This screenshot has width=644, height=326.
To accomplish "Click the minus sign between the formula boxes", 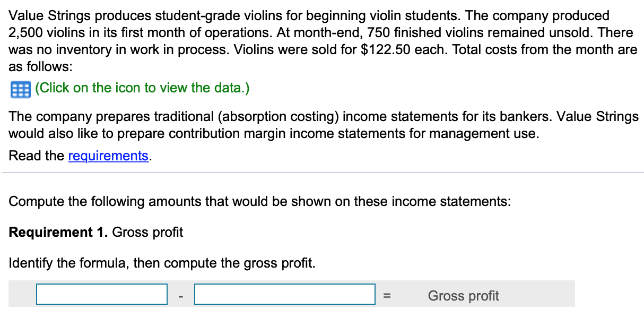I will pyautogui.click(x=181, y=295).
